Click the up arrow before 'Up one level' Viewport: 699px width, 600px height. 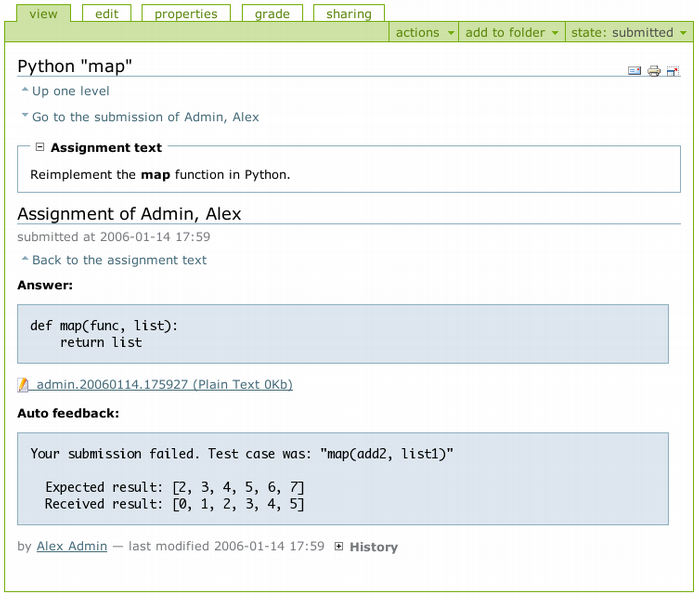25,91
